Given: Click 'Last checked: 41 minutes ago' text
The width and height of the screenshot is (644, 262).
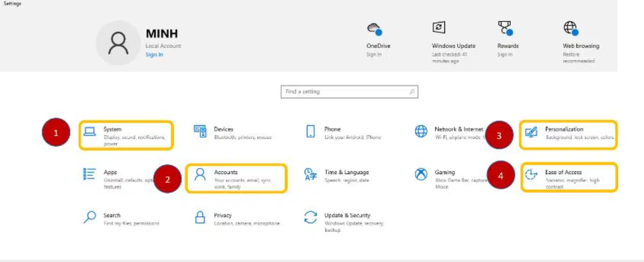Looking at the screenshot, I should click(x=450, y=58).
